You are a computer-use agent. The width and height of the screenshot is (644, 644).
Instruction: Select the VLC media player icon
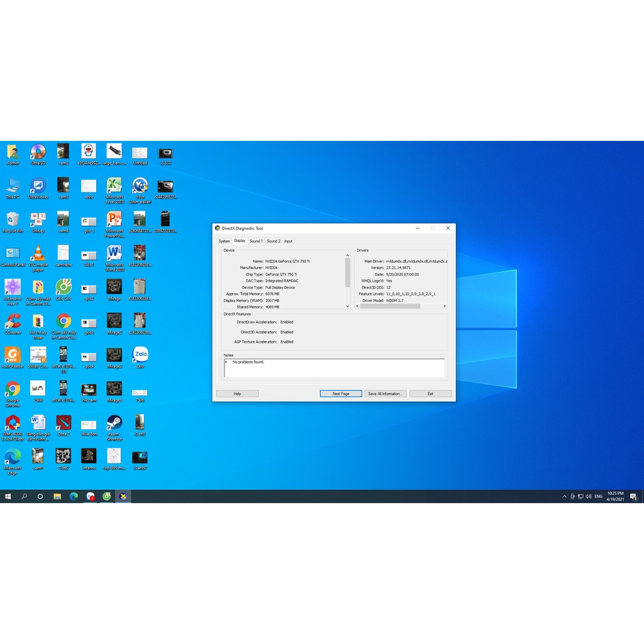38,255
